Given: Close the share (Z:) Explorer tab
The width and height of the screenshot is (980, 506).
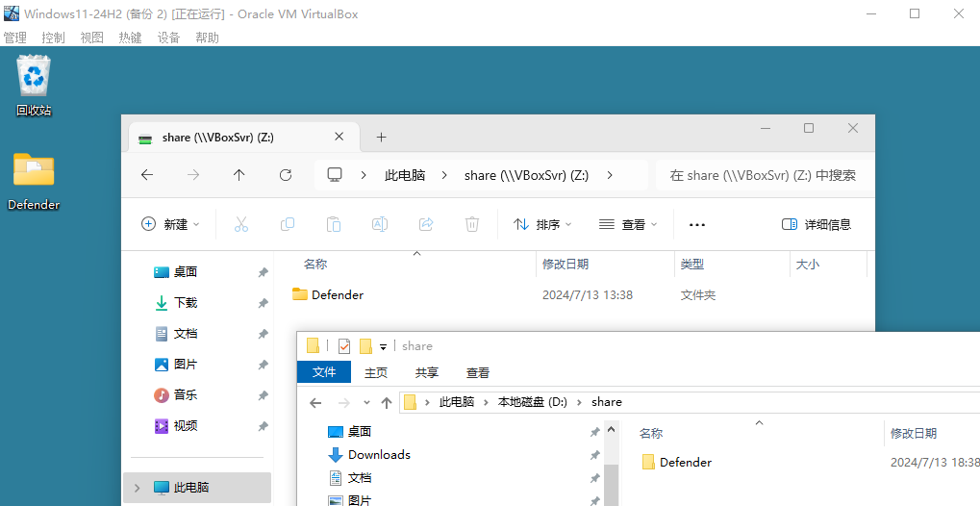Looking at the screenshot, I should tap(339, 137).
